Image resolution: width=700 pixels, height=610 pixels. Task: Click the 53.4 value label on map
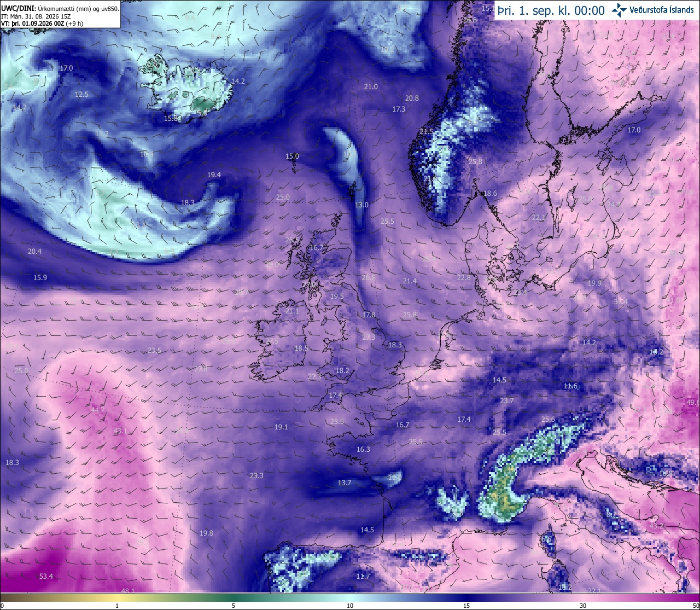[x=46, y=576]
